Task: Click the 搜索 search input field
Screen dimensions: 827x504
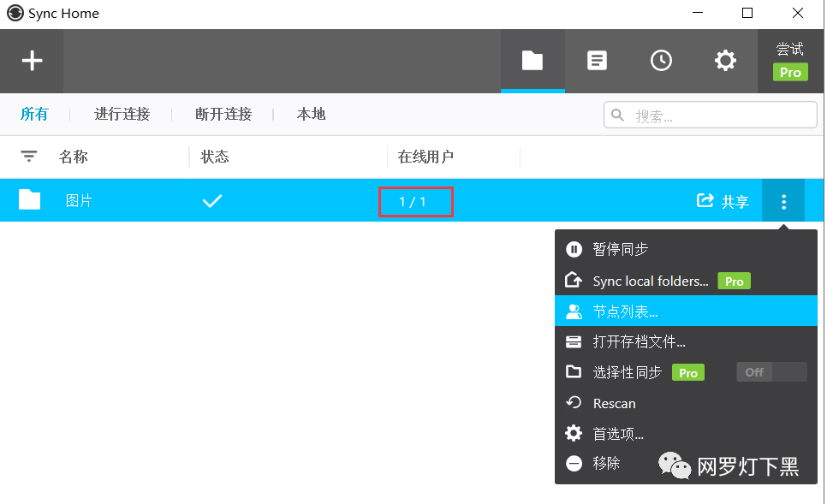Action: (x=710, y=115)
